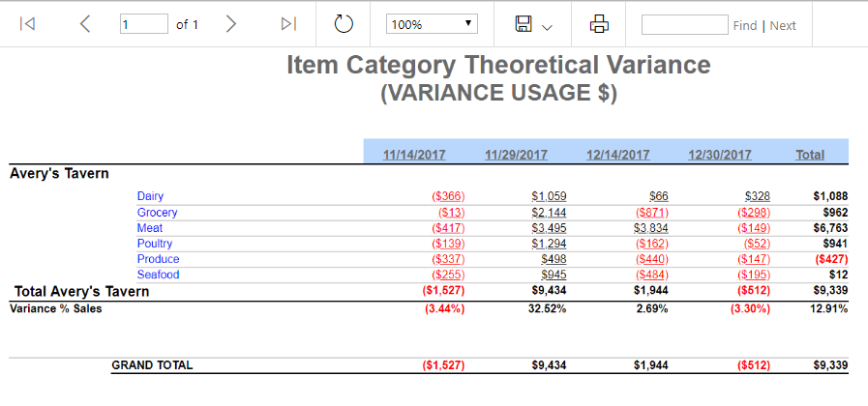Click Seafood ($195) value
868x406 pixels.
pos(754,275)
